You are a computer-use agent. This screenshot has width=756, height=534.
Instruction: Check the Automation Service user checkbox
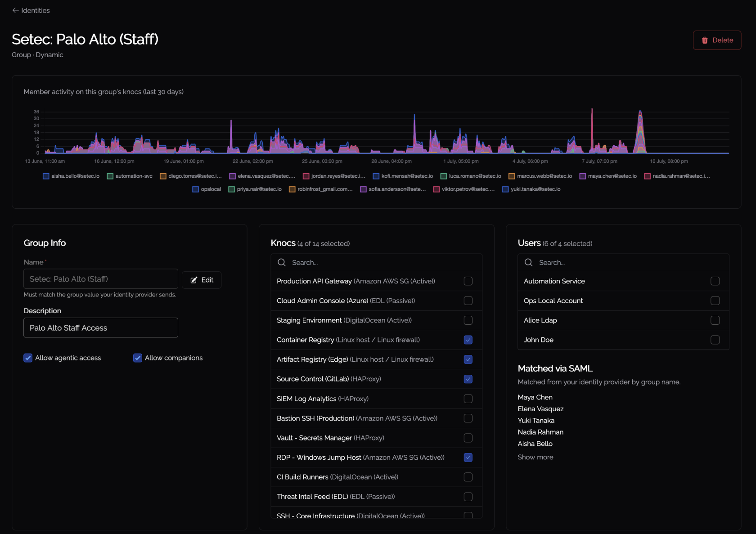pos(715,281)
